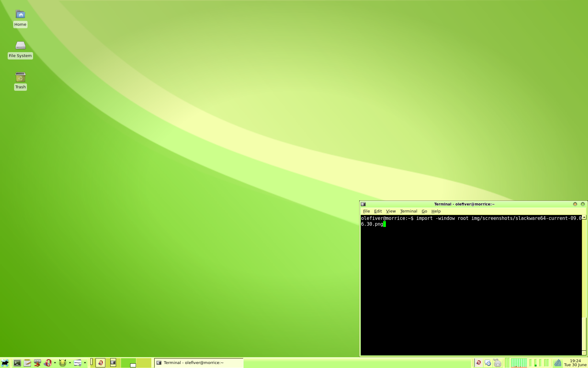Expand the arrow menu beside the Opera launcher
The height and width of the screenshot is (368, 588).
[x=55, y=363]
